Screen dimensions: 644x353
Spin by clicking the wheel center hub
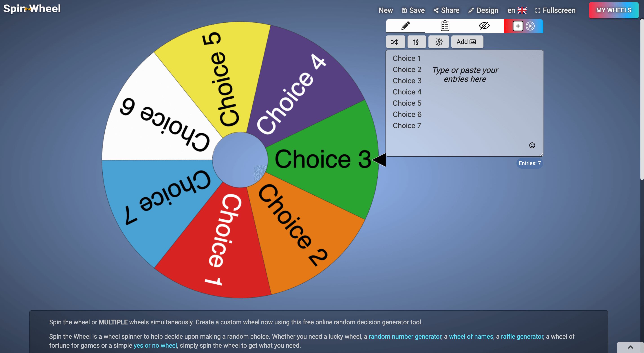click(240, 160)
